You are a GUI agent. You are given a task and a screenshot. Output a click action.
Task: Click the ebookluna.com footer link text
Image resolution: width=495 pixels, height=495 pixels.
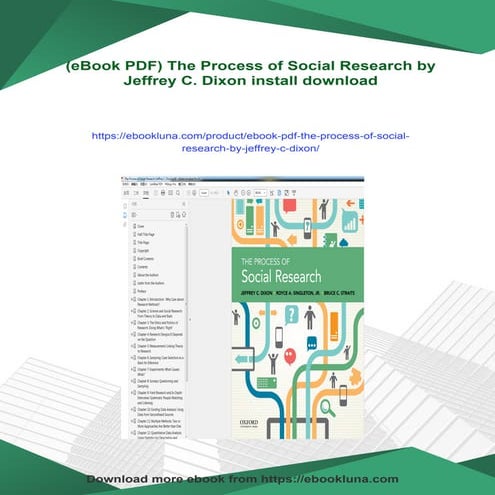(x=329, y=479)
